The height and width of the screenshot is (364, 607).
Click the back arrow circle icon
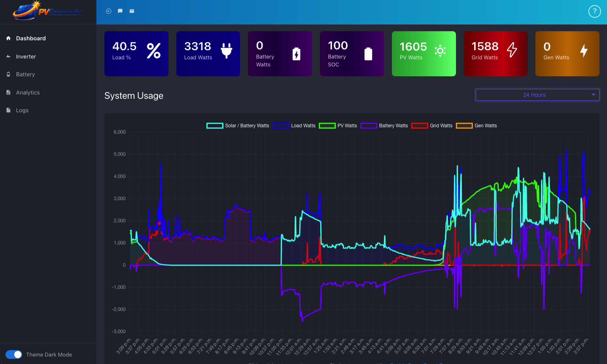pyautogui.click(x=108, y=11)
